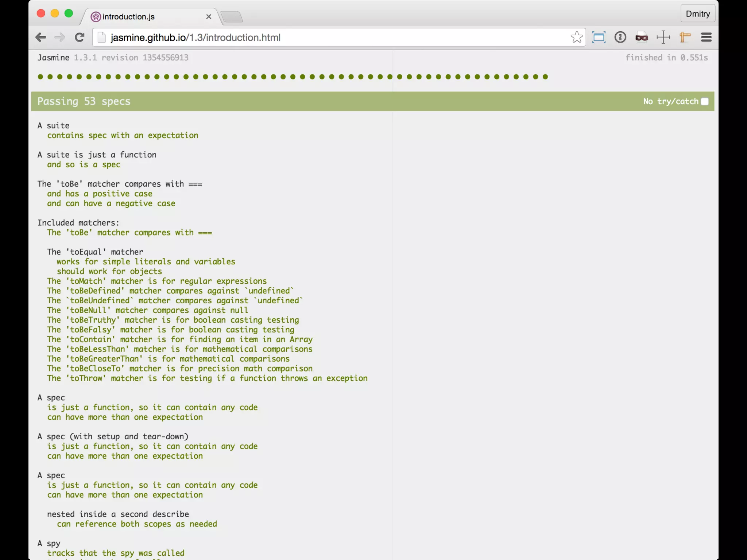
Task: Open the Dmitry profile switcher
Action: 697,14
